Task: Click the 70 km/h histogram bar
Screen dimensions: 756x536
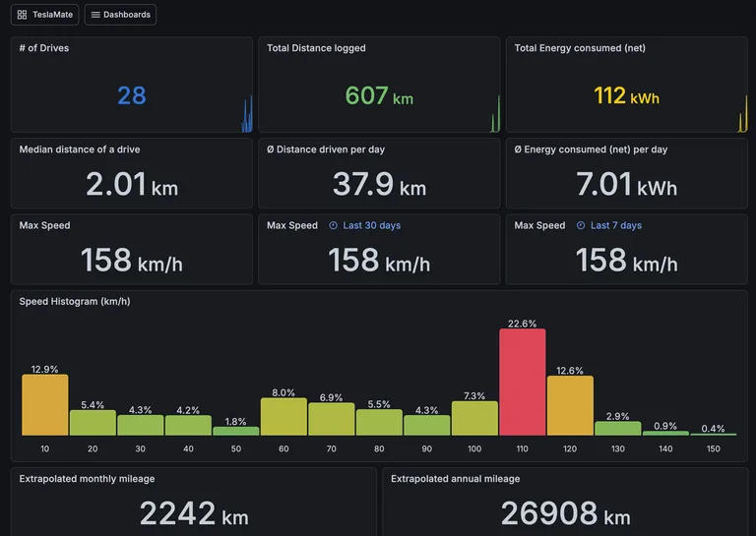Action: click(x=331, y=420)
